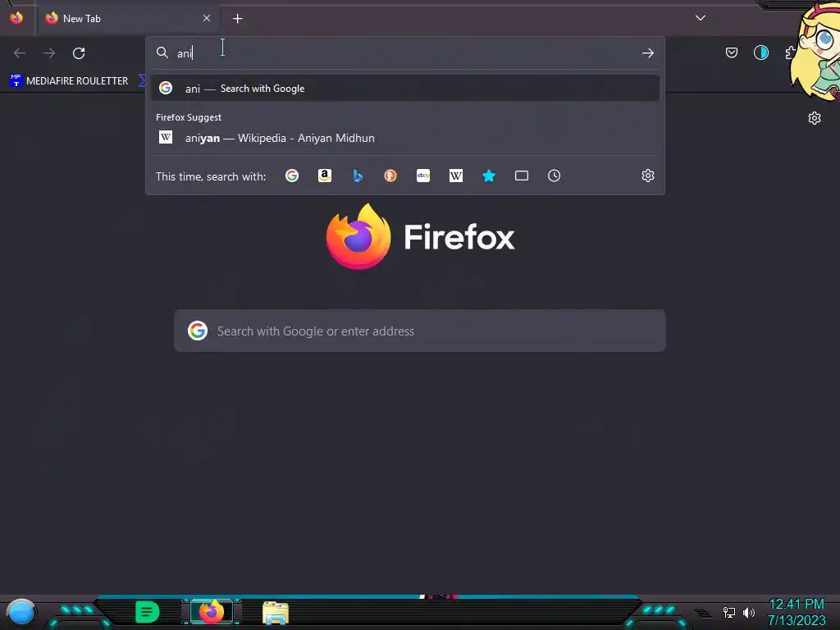Image resolution: width=840 pixels, height=630 pixels.
Task: Pick the Wikipedia search engine icon
Action: [x=456, y=176]
